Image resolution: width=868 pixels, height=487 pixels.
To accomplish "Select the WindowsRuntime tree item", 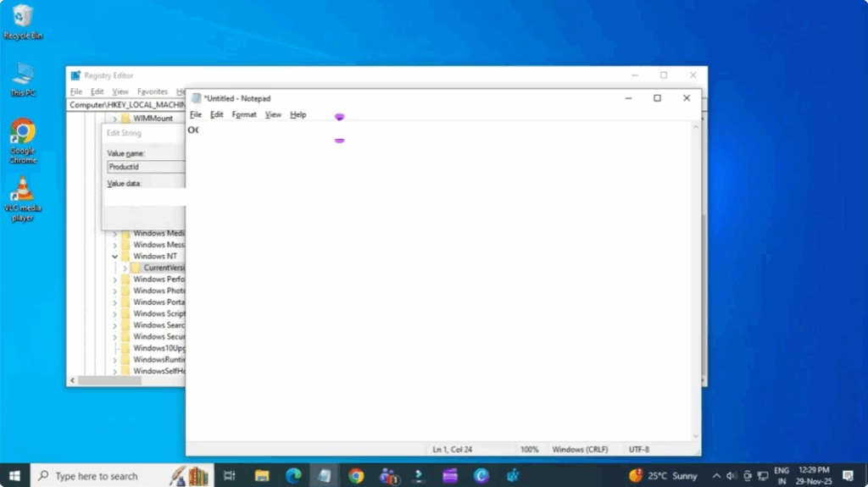I will [x=159, y=360].
